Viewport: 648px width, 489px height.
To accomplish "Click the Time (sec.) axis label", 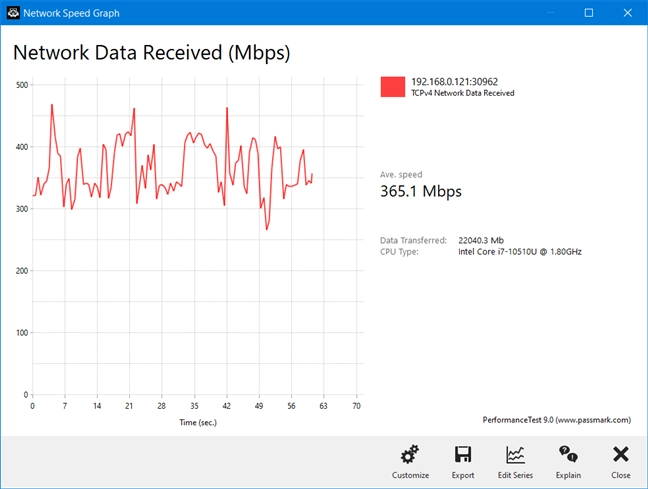I will (x=198, y=422).
